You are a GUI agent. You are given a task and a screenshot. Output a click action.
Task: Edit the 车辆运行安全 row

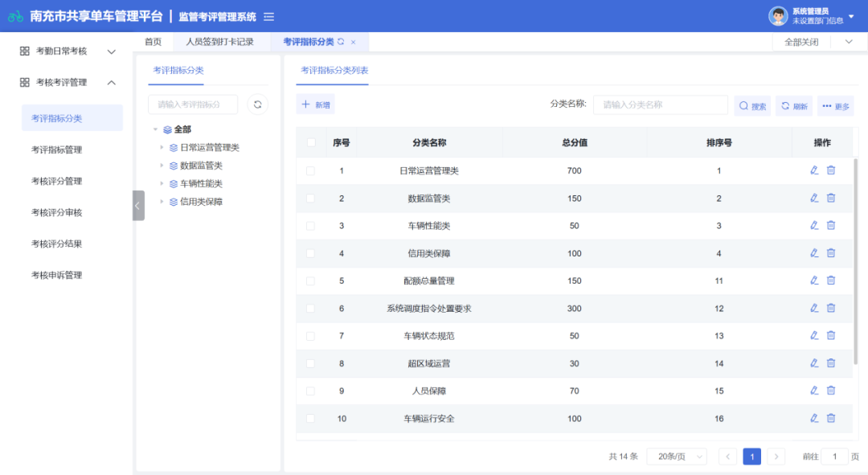pos(813,418)
